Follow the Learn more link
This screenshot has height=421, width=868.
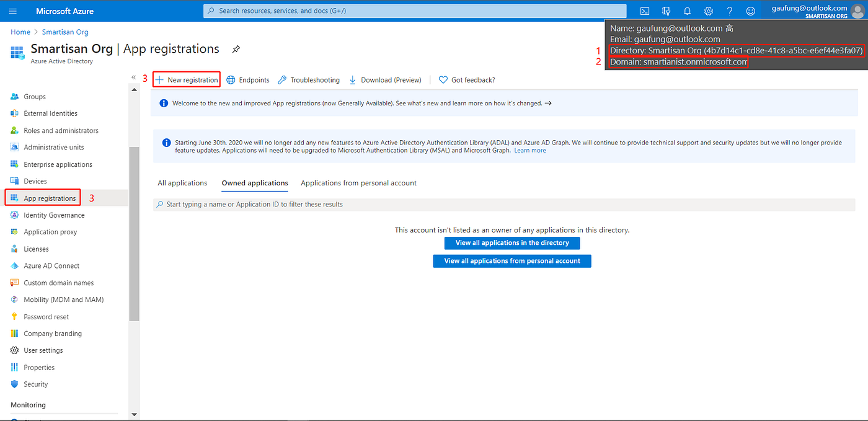click(530, 151)
